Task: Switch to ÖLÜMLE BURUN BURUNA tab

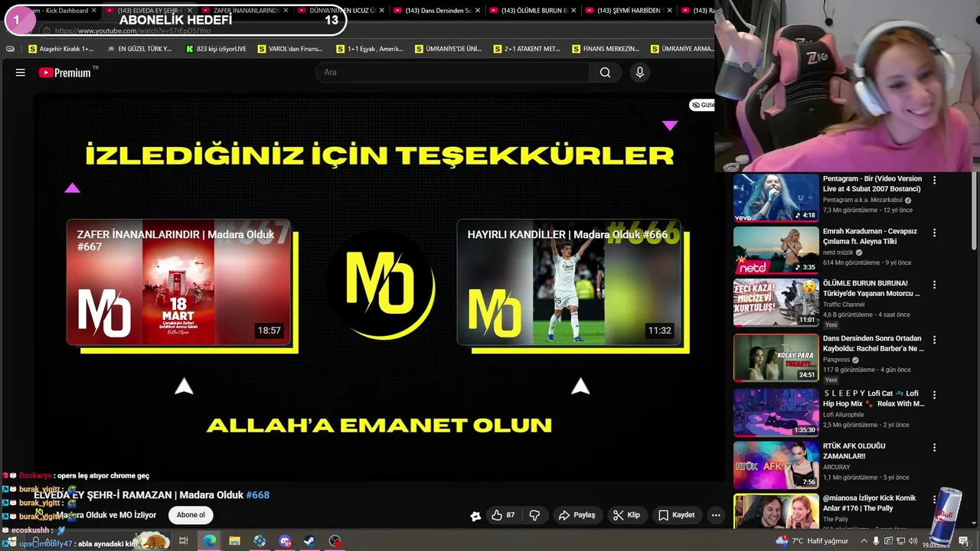Action: click(532, 11)
